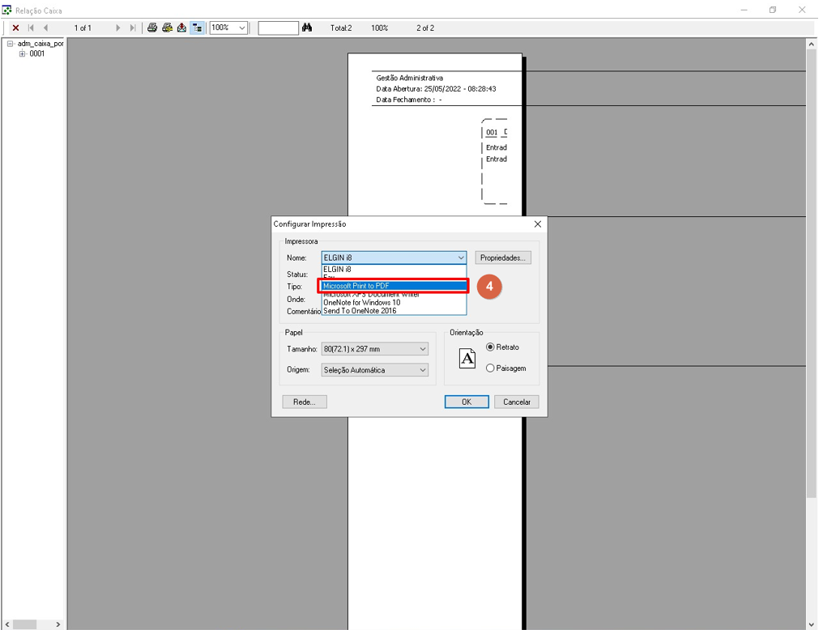Select ELGIN i8 in the printer list
The height and width of the screenshot is (630, 840).
394,270
